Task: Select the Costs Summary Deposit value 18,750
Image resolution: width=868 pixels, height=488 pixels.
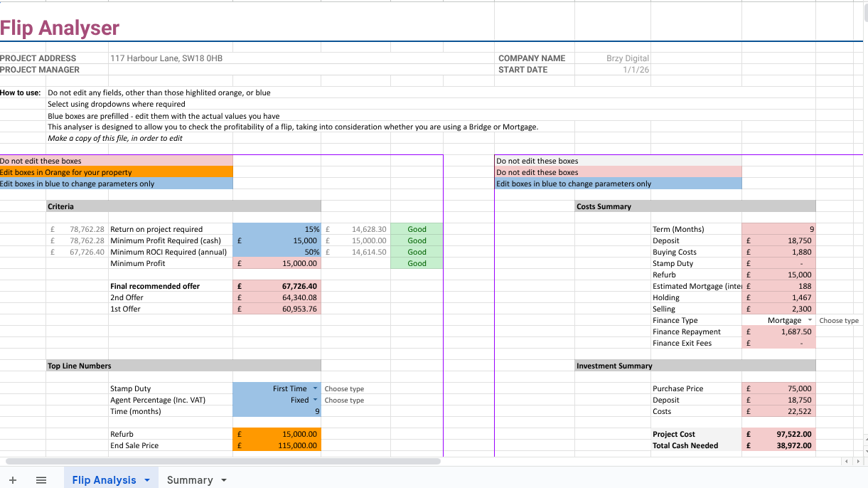Action: coord(778,240)
